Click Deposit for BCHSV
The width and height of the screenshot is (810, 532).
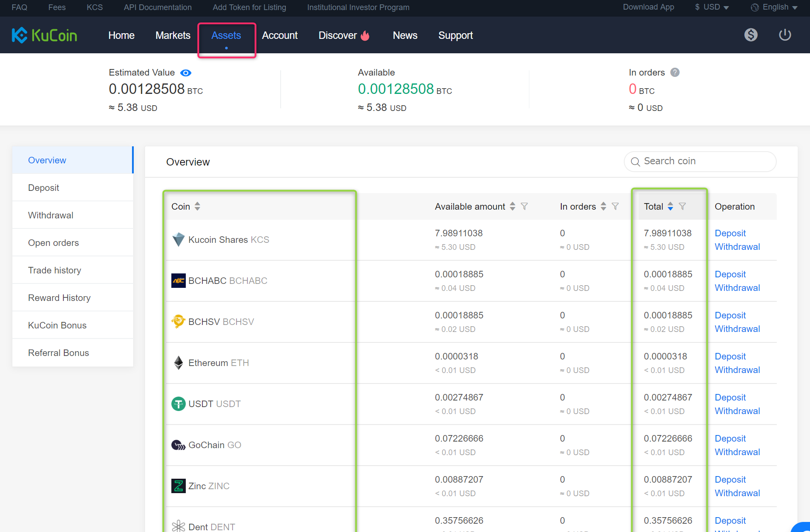[730, 315]
